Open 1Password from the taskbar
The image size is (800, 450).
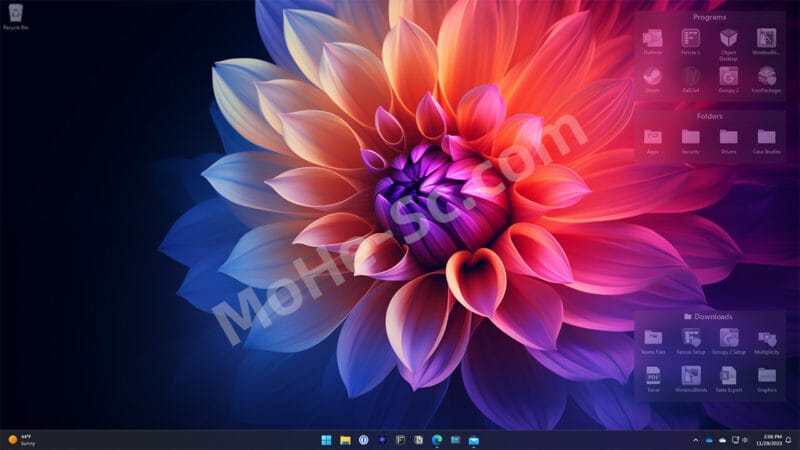pos(363,440)
